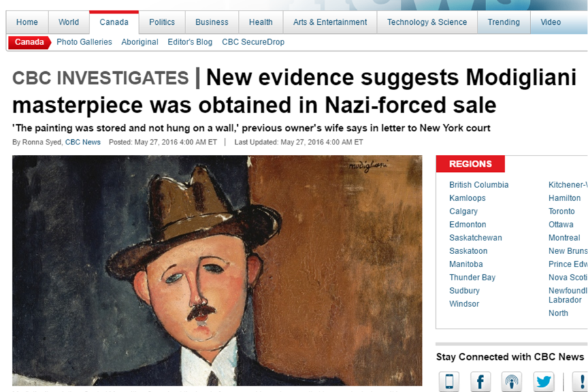Viewport: 588px width, 392px height.
Task: Open the Health tab
Action: point(261,22)
